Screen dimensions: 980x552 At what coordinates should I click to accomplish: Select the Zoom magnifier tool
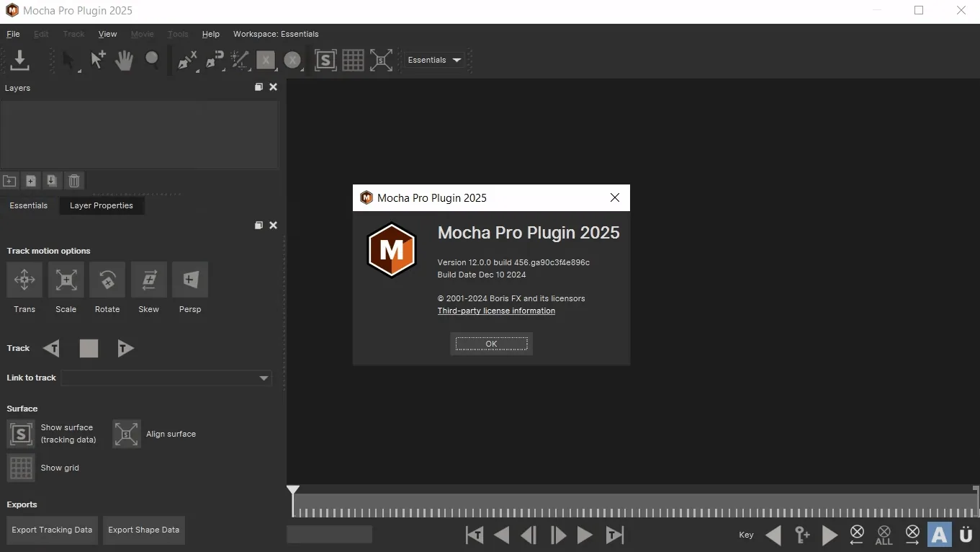[152, 61]
